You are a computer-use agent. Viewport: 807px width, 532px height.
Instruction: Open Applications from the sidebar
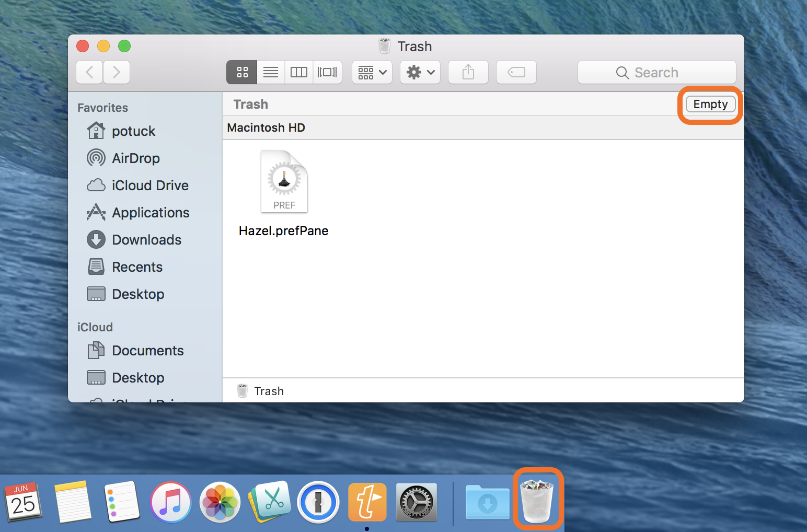151,213
